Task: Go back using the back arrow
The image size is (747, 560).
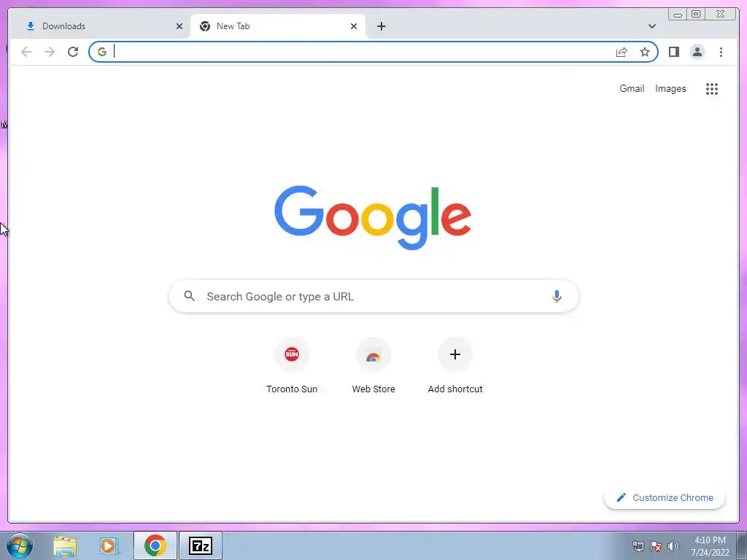Action: tap(26, 52)
